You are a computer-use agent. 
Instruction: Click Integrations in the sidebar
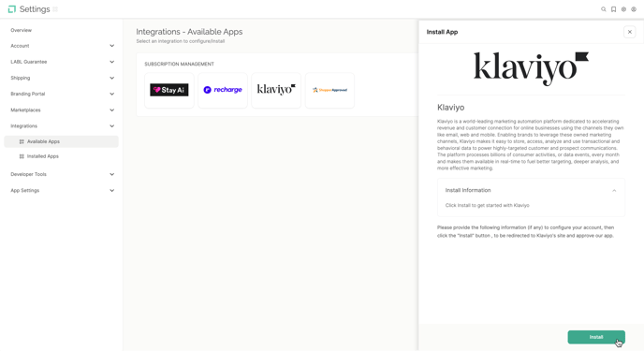point(23,126)
